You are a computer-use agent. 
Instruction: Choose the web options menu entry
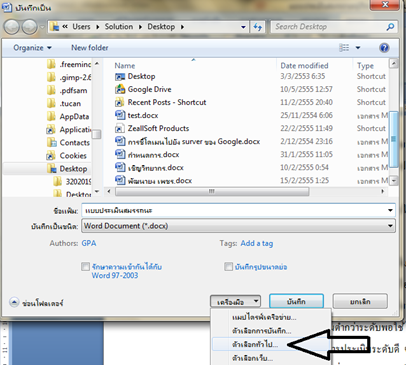pyautogui.click(x=252, y=358)
